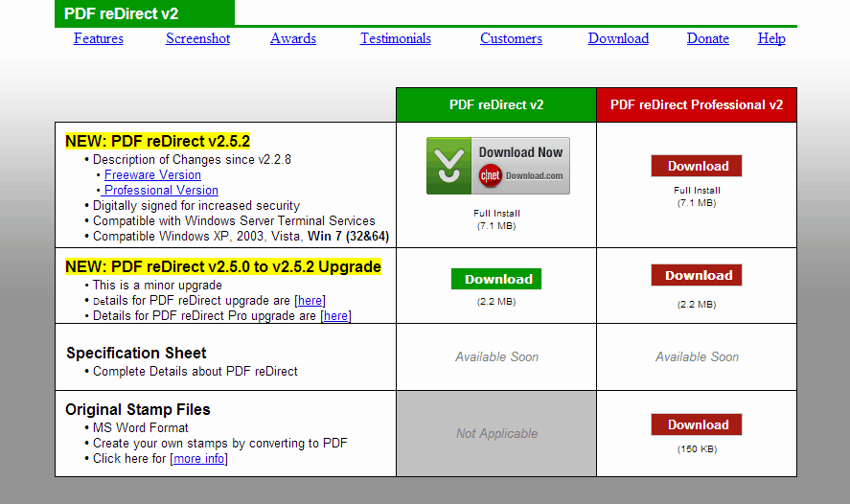Image resolution: width=850 pixels, height=504 pixels.
Task: Download the green freeware v2.5.2 upgrade
Action: point(496,279)
